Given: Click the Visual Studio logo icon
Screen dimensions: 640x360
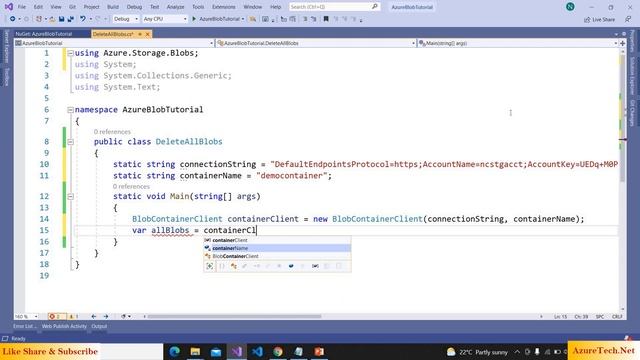Looking at the screenshot, I should pos(9,7).
